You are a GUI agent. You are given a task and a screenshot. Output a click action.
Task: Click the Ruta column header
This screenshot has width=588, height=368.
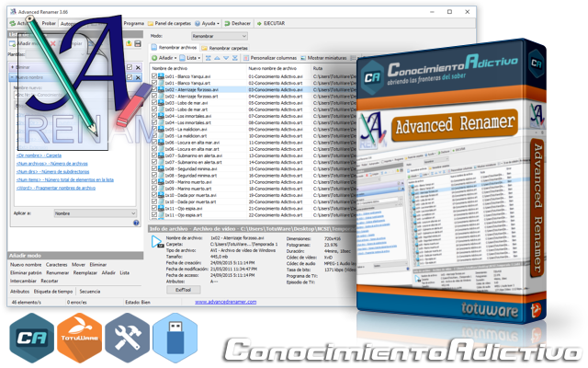click(x=318, y=68)
